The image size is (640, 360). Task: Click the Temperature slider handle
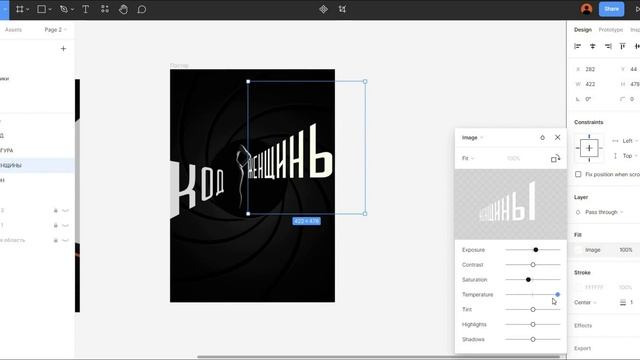coord(558,294)
